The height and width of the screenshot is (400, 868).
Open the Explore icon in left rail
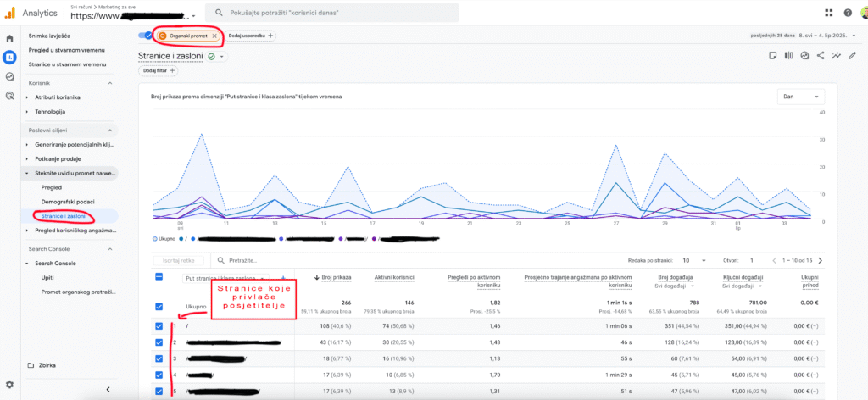point(9,76)
